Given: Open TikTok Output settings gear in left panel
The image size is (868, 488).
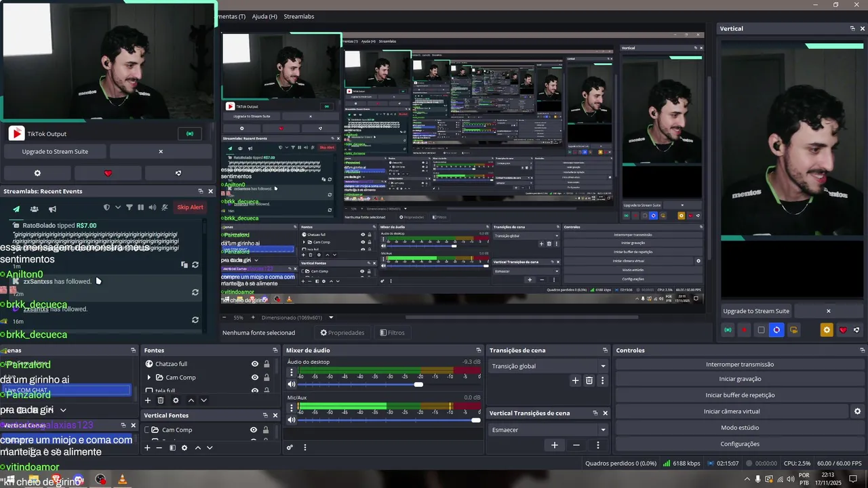Looking at the screenshot, I should point(37,173).
